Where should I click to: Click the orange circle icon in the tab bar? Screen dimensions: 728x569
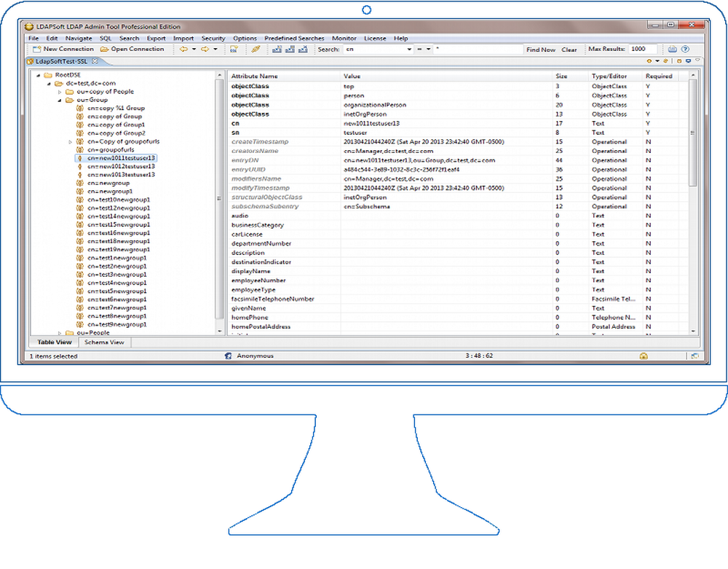649,61
